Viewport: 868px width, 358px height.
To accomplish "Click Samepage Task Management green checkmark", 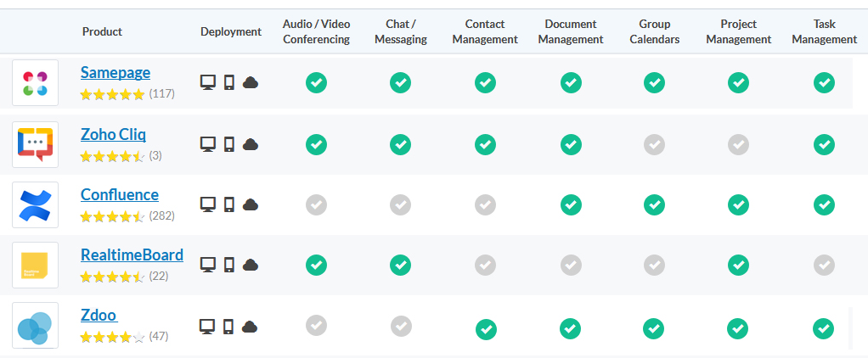I will (824, 83).
